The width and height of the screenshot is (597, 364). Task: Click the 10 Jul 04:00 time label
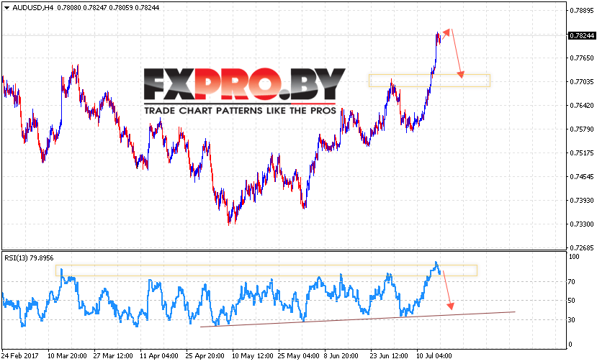tap(434, 356)
